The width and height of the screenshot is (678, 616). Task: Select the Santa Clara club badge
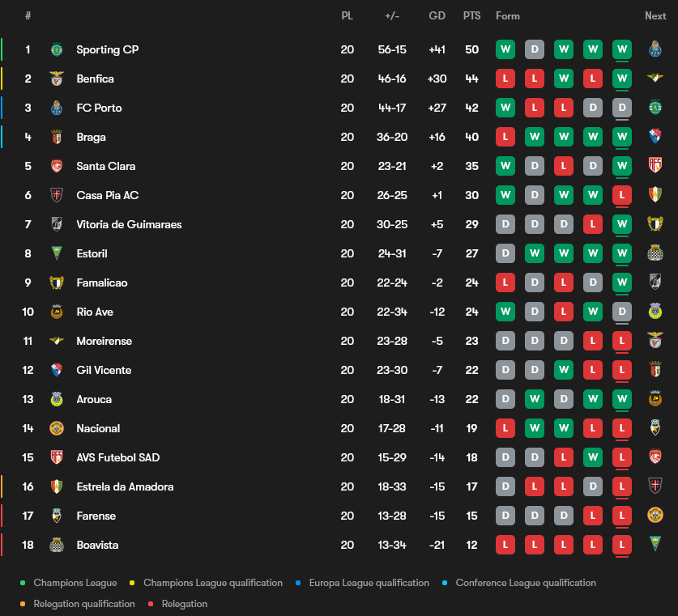[x=56, y=166]
